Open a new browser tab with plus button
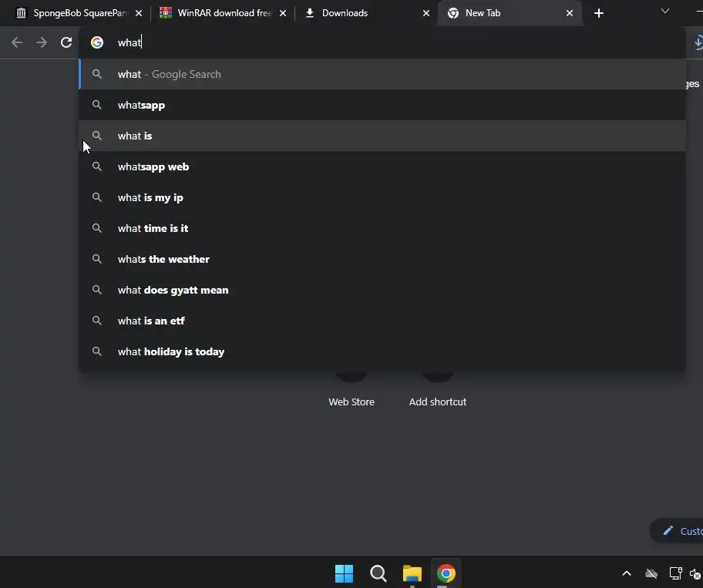 [598, 13]
